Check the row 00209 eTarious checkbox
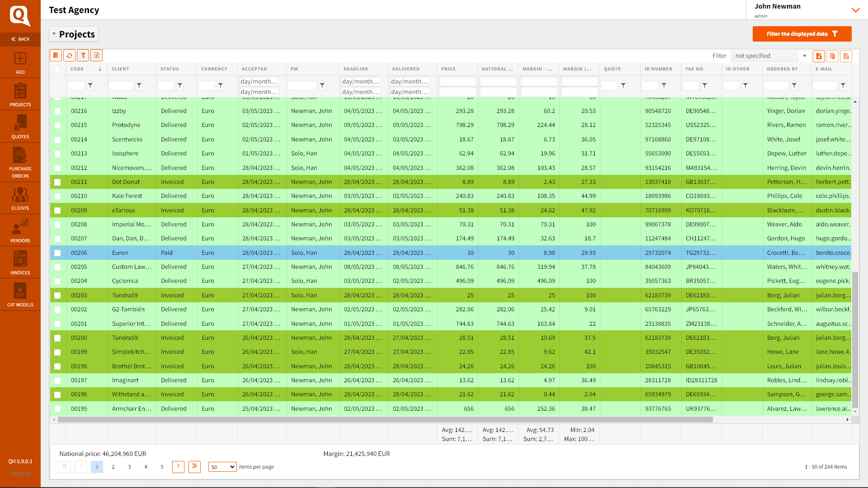The image size is (868, 488). coord(57,211)
